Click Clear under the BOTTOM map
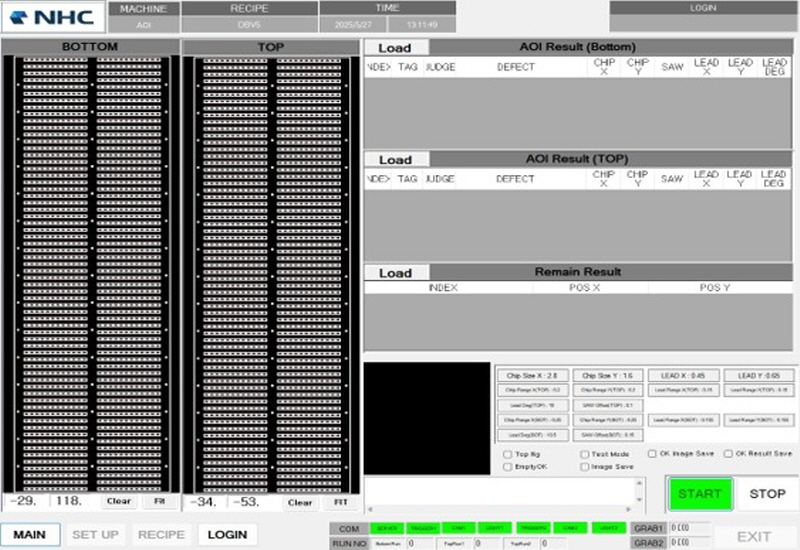 click(x=118, y=502)
